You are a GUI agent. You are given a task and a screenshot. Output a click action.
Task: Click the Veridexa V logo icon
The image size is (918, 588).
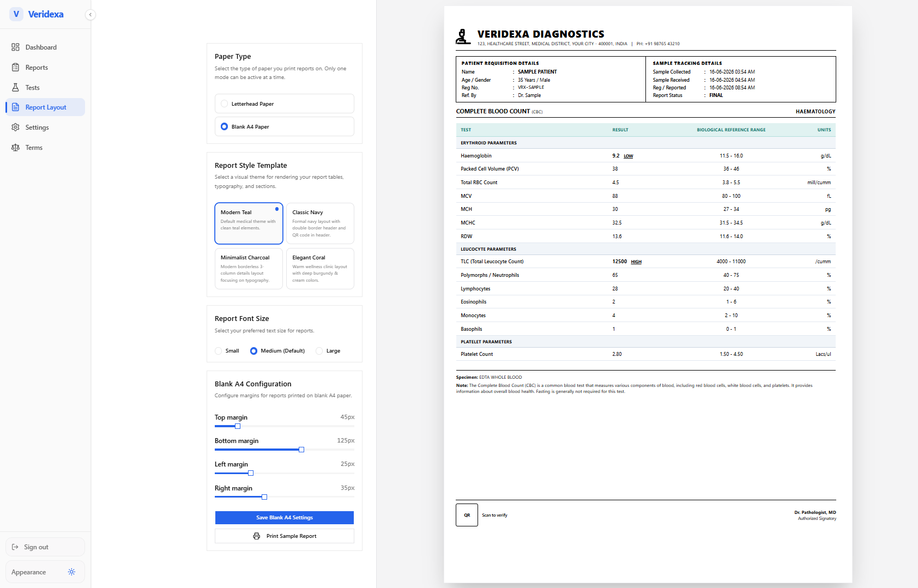(16, 14)
